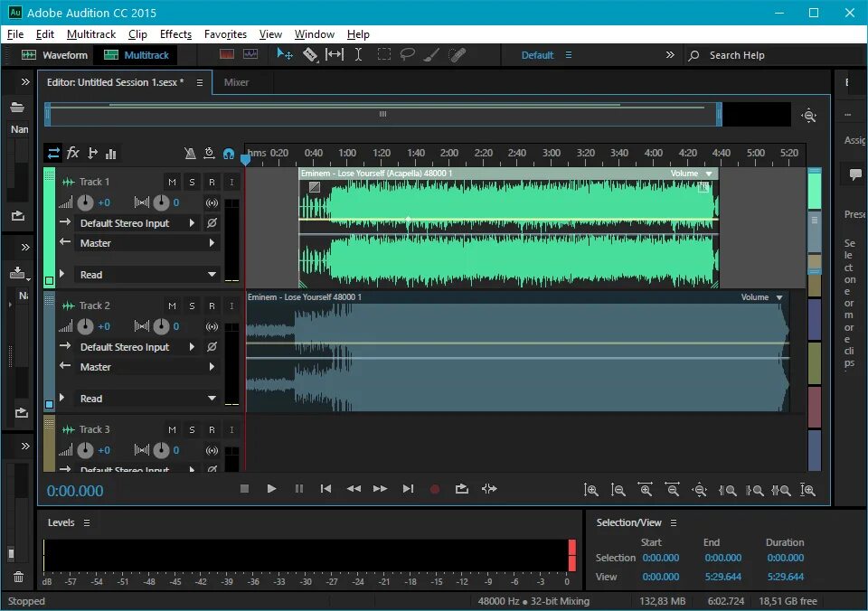Switch to Waveform view
Viewport: 868px width, 611px height.
(54, 55)
